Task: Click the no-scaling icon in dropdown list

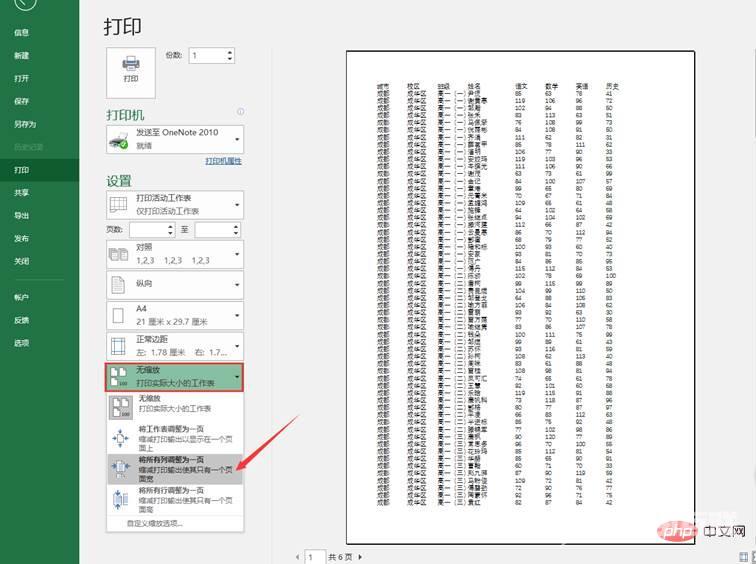Action: pos(121,407)
